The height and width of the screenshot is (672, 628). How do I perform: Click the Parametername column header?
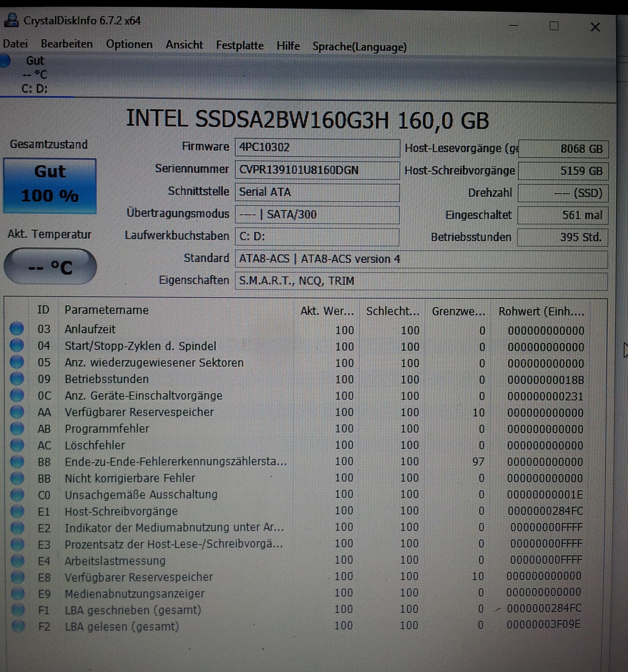click(x=106, y=310)
